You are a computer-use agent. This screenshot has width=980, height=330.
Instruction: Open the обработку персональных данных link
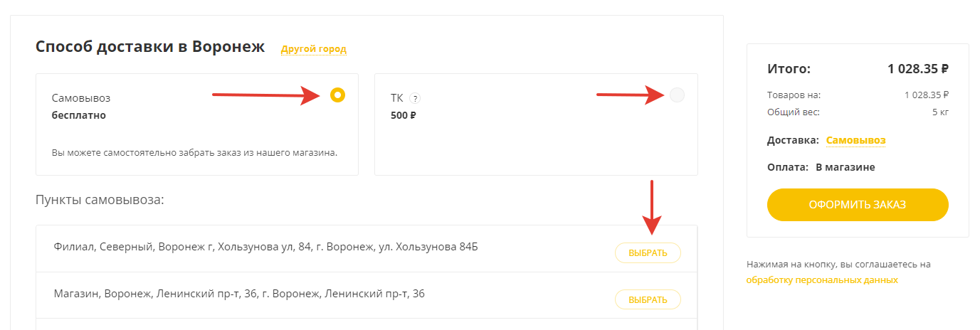(x=821, y=280)
